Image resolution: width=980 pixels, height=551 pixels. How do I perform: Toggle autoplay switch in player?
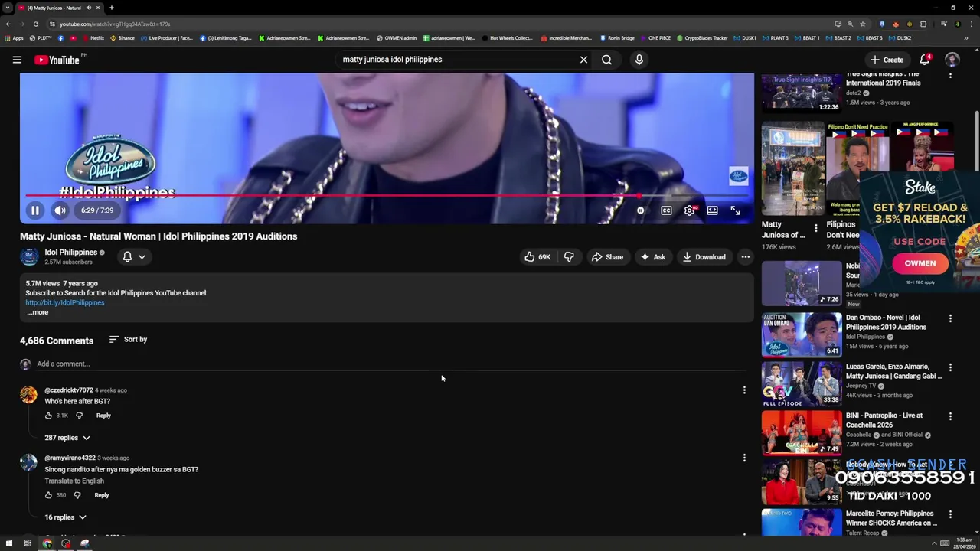pos(641,210)
